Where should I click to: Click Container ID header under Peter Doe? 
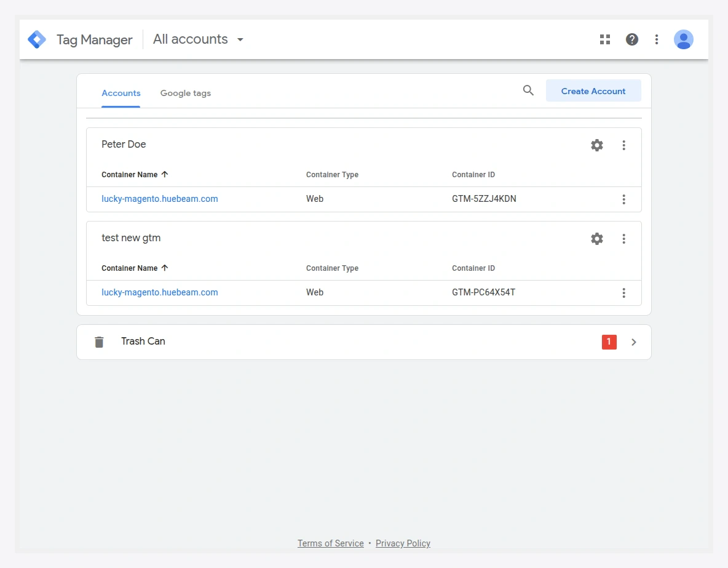click(x=473, y=174)
